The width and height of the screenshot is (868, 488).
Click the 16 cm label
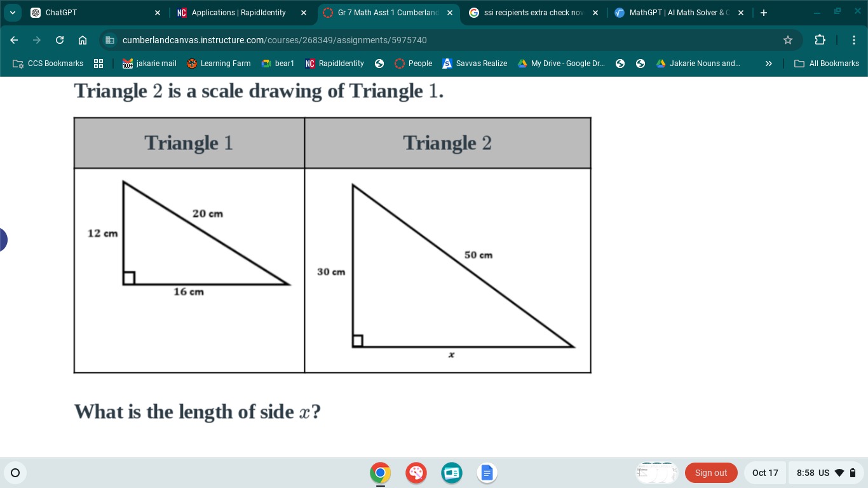[189, 292]
